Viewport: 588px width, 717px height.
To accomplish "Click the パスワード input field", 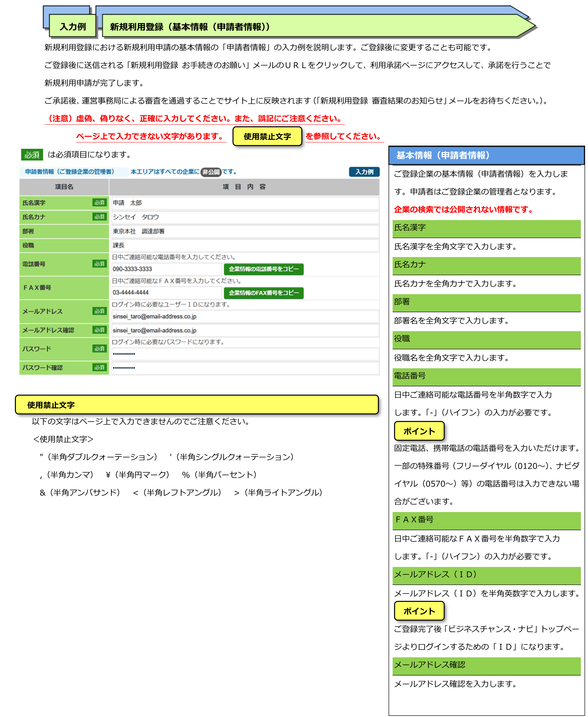I will [245, 354].
